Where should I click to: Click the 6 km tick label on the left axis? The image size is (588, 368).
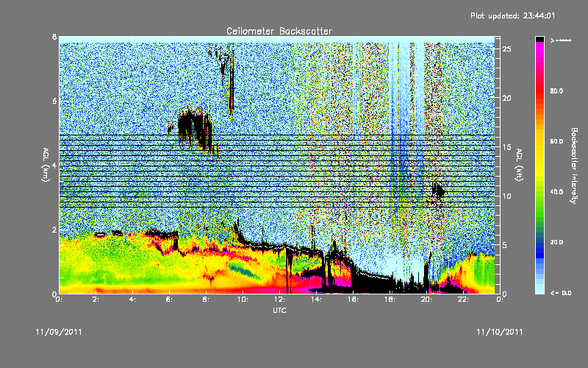(x=54, y=101)
